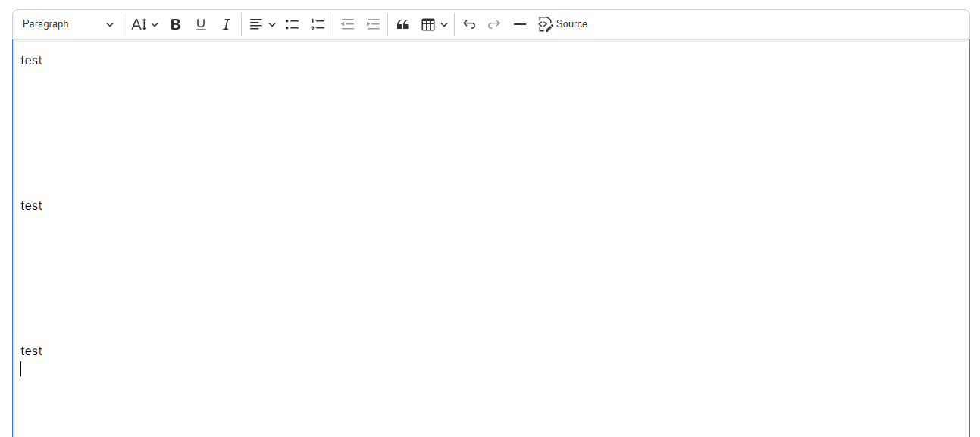Insert a bulleted list

292,23
